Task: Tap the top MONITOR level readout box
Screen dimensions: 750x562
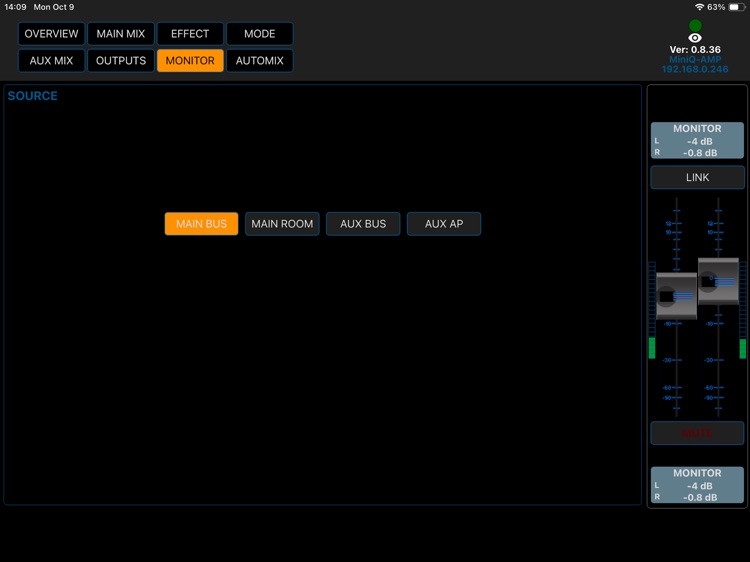Action: pos(697,141)
